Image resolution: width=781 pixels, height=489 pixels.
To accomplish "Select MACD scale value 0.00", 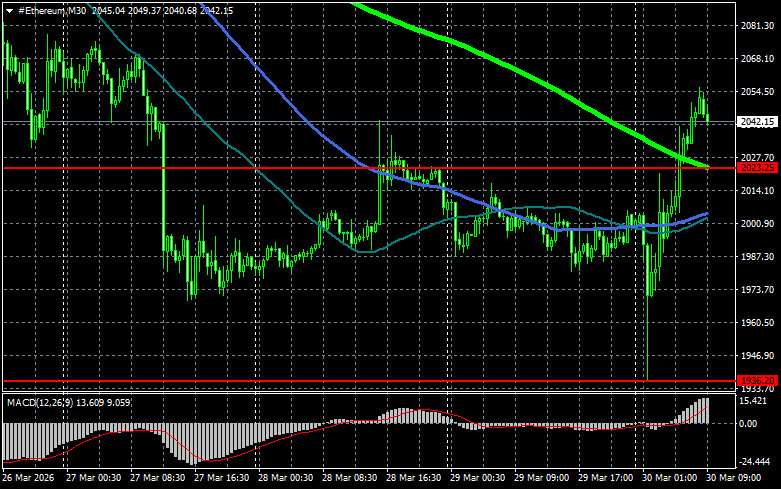I will tap(748, 424).
